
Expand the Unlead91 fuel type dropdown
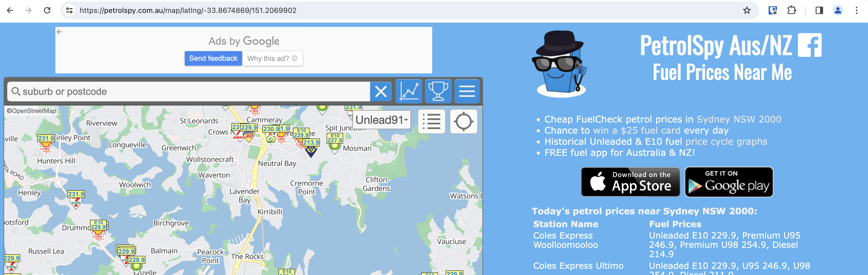pos(381,120)
